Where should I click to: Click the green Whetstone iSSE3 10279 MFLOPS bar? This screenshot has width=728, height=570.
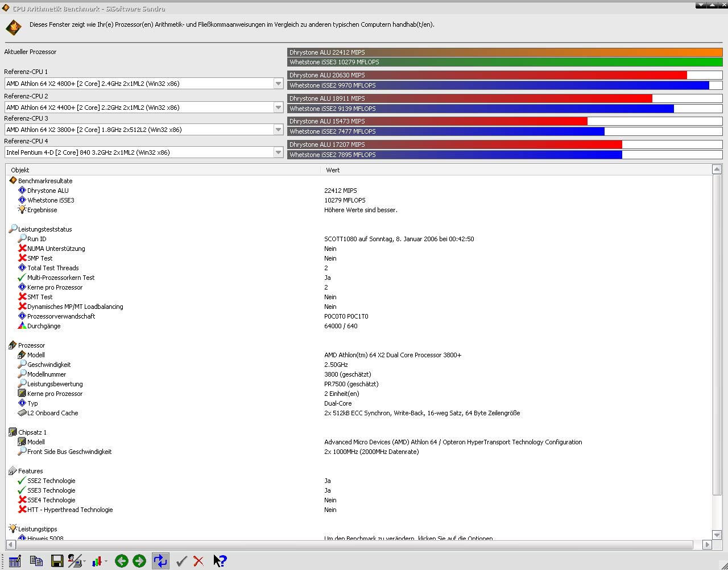[x=505, y=63]
